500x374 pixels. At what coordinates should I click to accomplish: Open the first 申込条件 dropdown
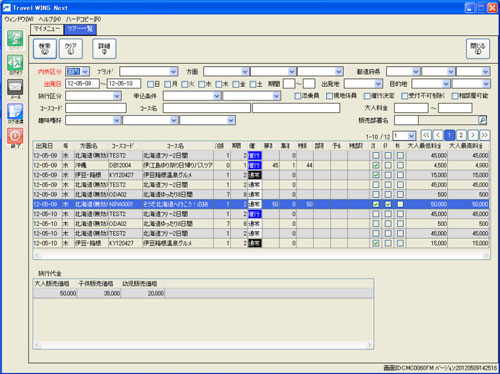point(217,96)
